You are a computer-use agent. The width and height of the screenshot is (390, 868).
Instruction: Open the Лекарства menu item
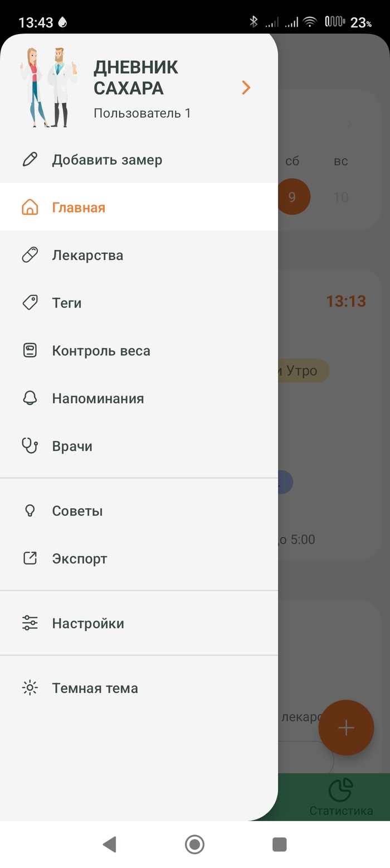[x=87, y=255]
